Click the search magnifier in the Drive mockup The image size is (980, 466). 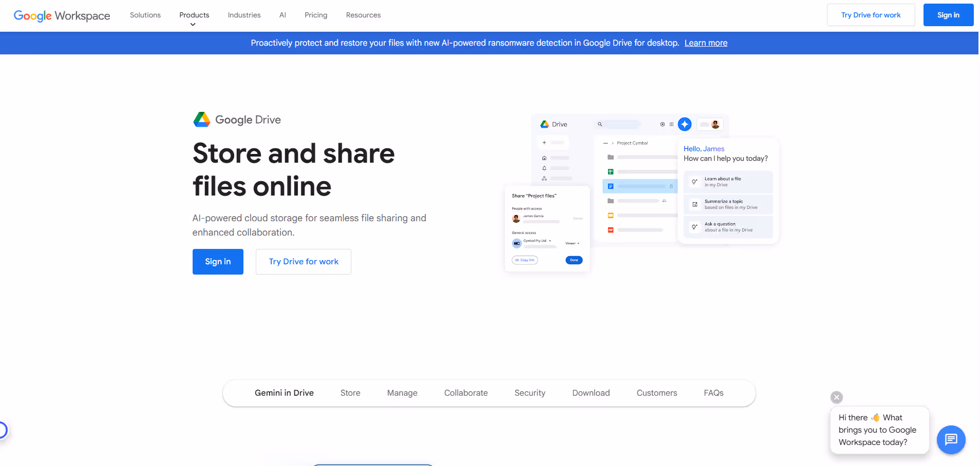(600, 124)
